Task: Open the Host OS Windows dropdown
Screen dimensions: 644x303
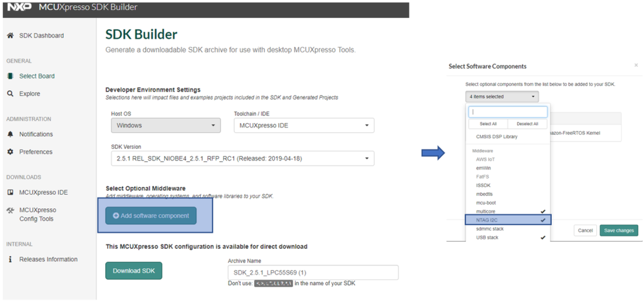Action: click(166, 126)
